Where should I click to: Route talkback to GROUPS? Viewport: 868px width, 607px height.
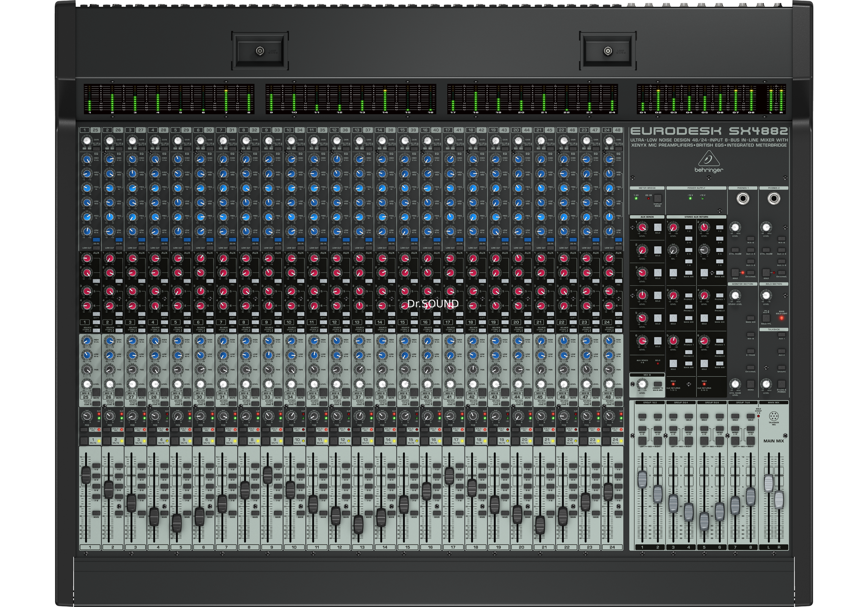[x=782, y=367]
